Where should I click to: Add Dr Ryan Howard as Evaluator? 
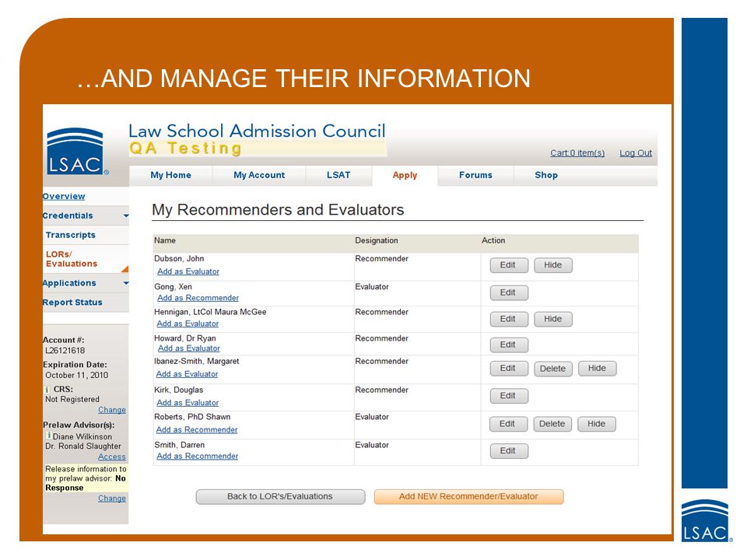(188, 348)
